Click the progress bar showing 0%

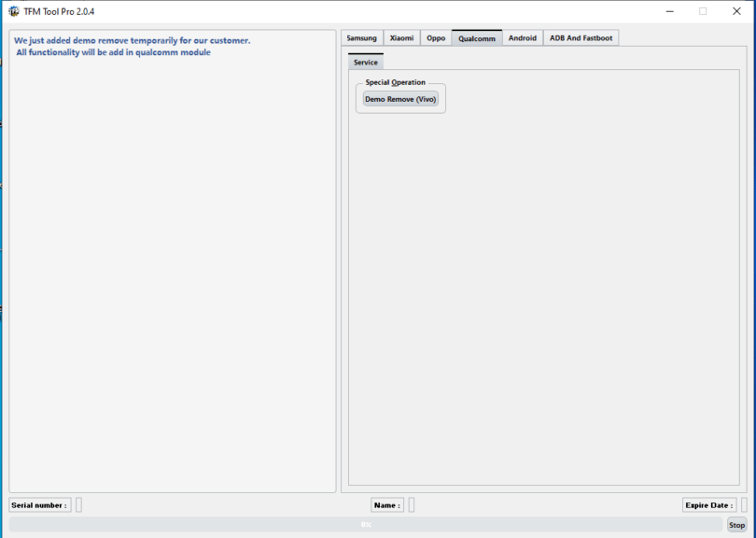pos(366,525)
